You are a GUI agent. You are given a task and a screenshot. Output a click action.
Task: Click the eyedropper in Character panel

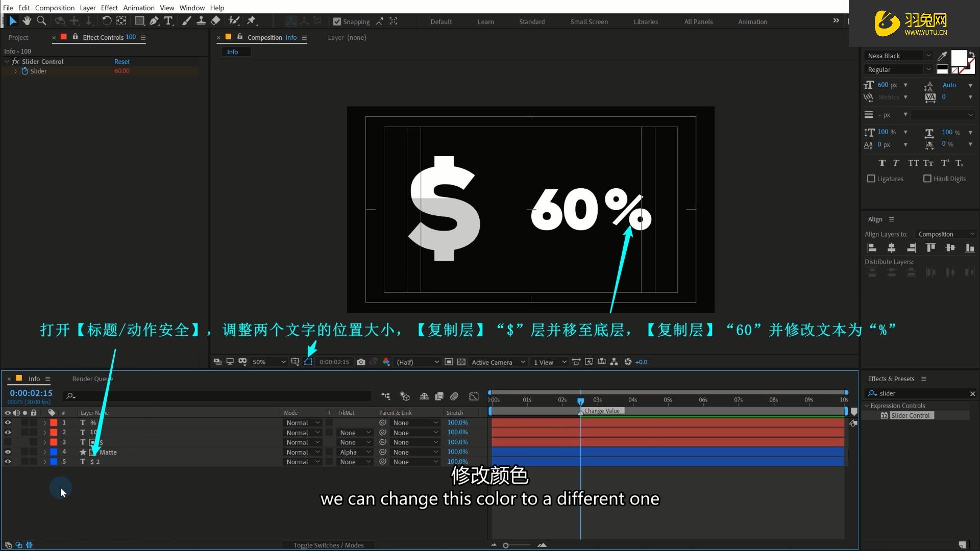pos(942,56)
